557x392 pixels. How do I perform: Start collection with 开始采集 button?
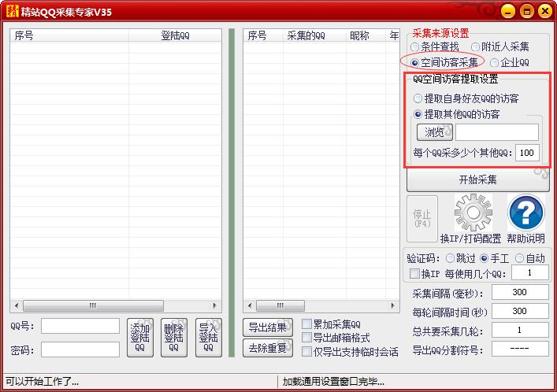477,179
